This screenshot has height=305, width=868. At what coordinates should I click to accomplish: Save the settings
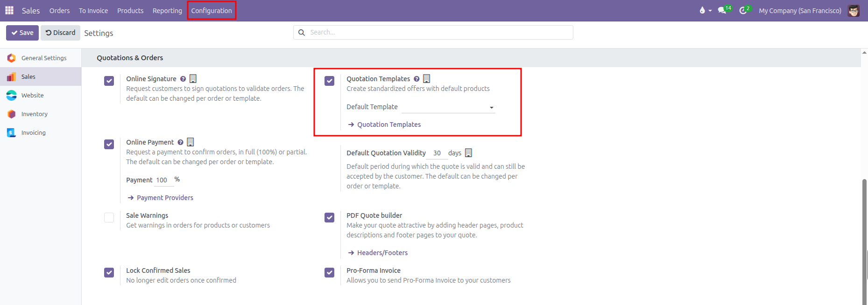(22, 33)
